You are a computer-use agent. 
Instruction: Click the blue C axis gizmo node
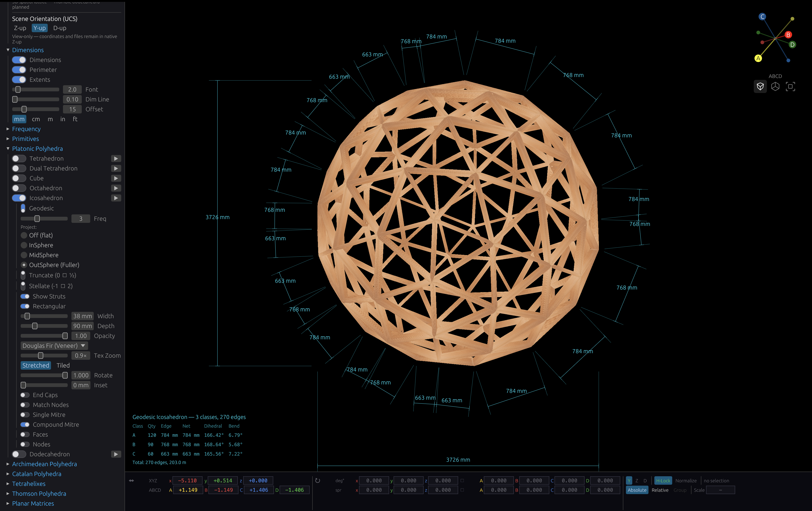(762, 16)
